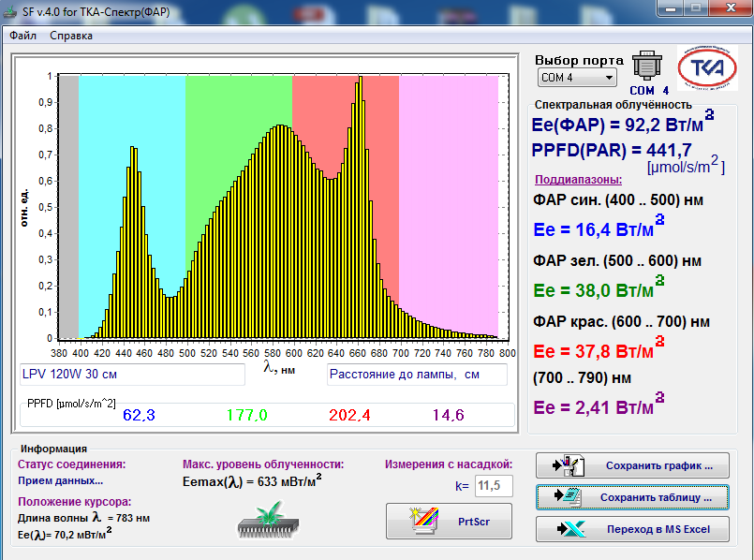This screenshot has height=560, width=754.
Task: Click the Eemax(λ) = 633 мВт/м value
Action: (253, 481)
